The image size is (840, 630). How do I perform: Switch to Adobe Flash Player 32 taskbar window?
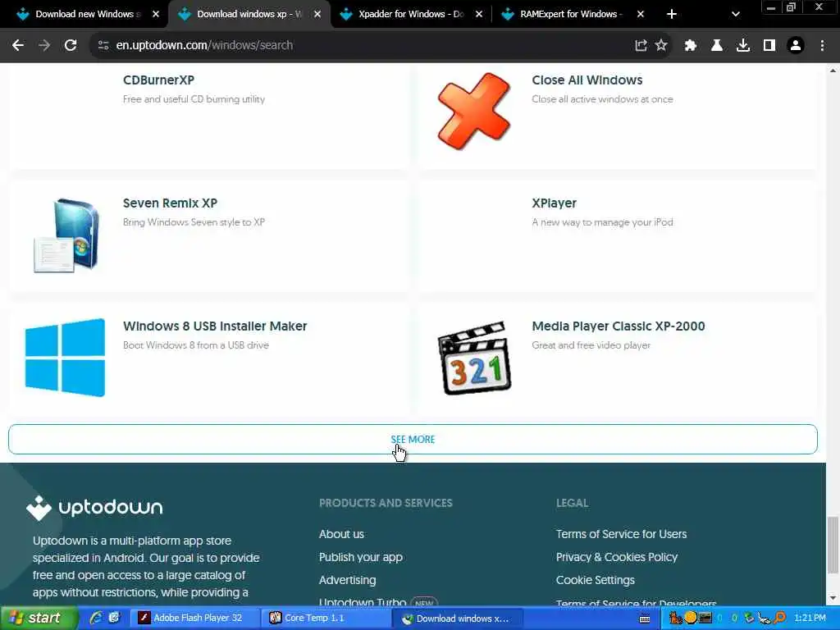pos(194,618)
